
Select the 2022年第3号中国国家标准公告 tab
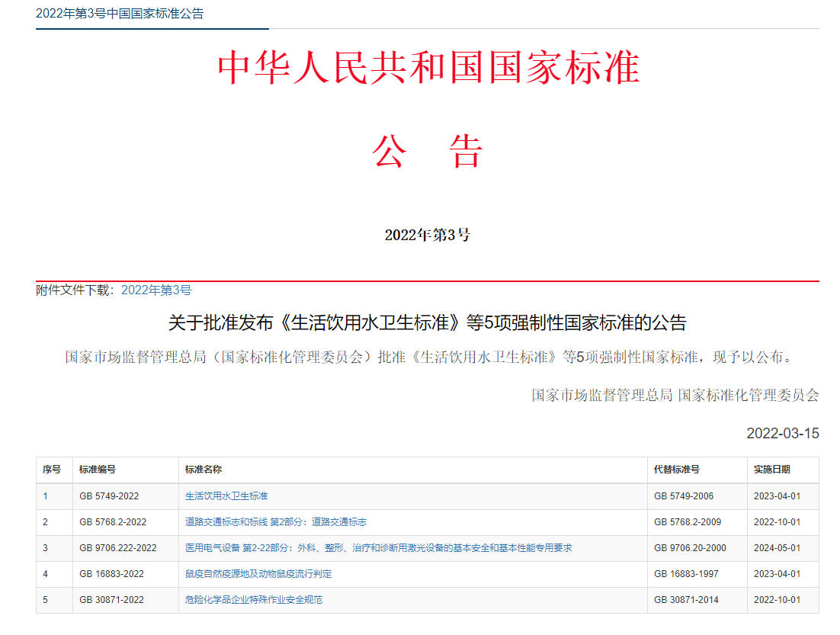tap(120, 14)
